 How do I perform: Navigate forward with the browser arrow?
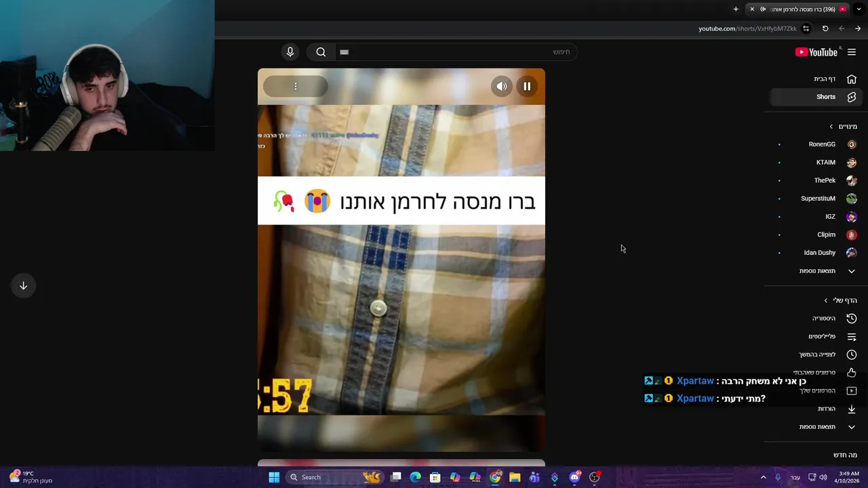(x=842, y=28)
